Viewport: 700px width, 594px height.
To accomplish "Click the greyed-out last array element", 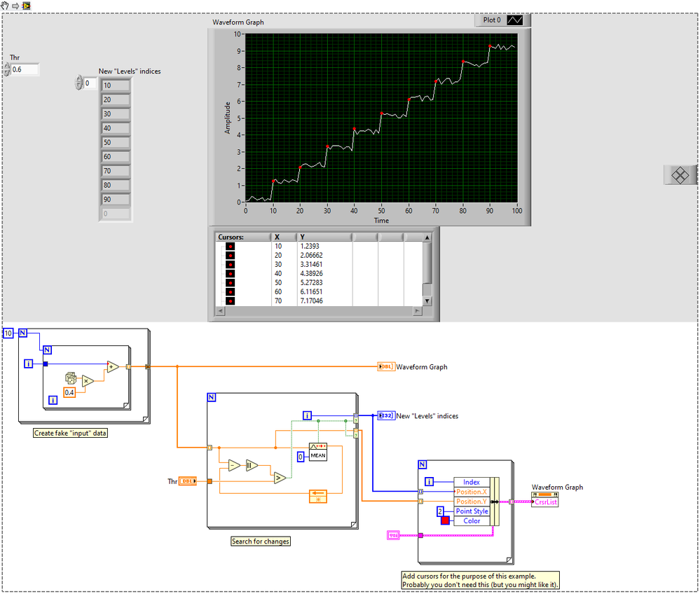I will click(116, 214).
